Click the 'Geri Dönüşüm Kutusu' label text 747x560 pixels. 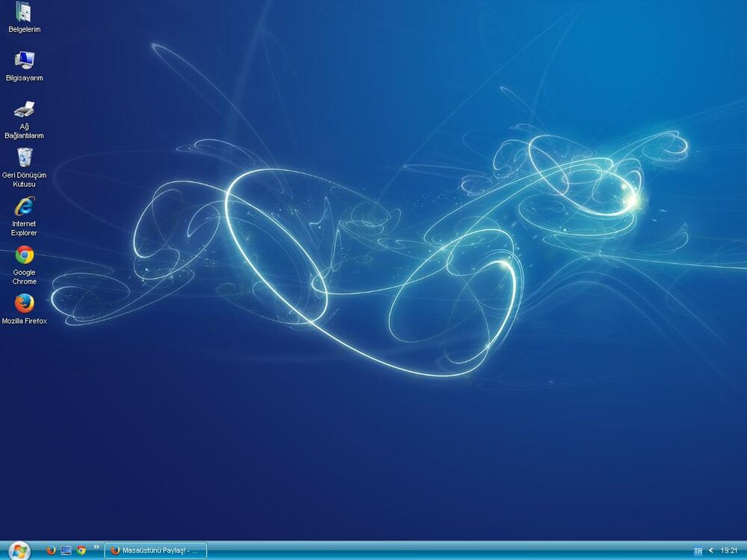[24, 179]
